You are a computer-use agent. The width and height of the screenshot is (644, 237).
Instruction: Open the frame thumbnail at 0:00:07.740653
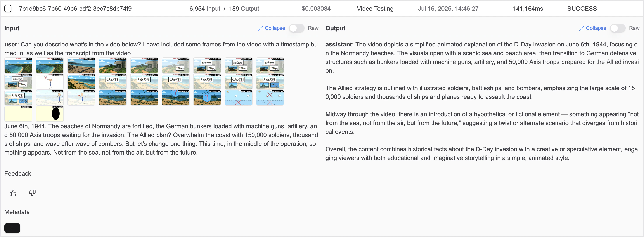click(x=270, y=65)
